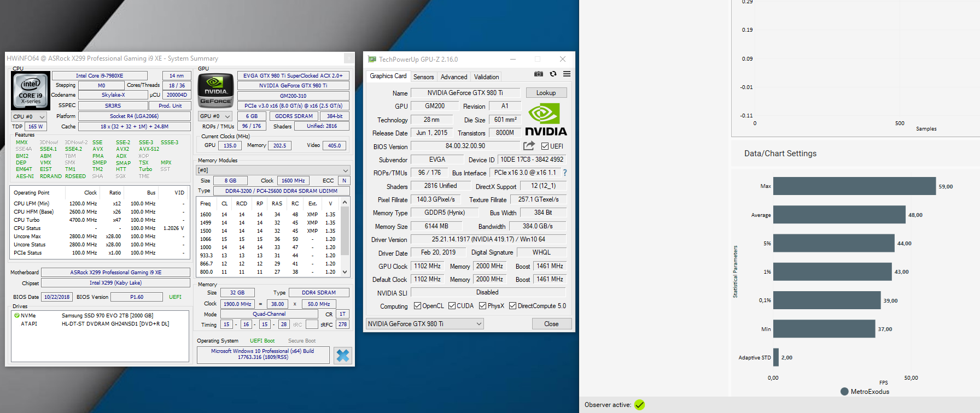Click the BIOS Date 10/22/2018 field

coord(57,297)
